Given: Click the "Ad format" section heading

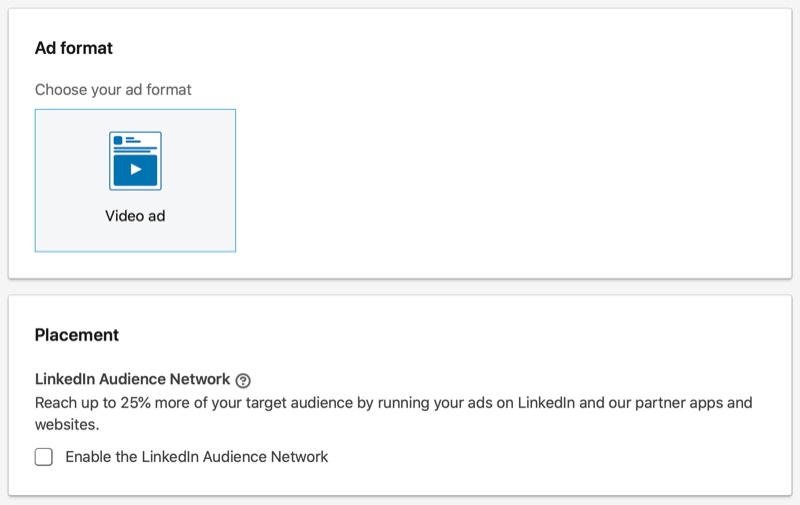Looking at the screenshot, I should tap(74, 48).
